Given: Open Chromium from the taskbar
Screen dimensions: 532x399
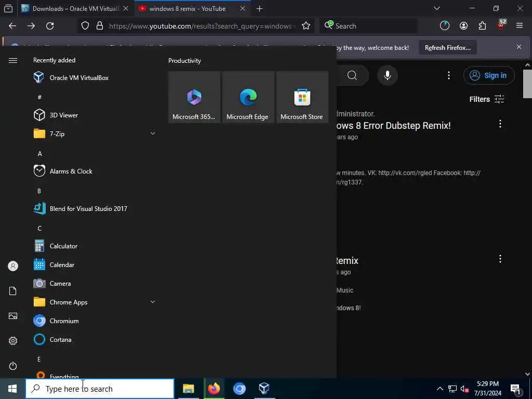Looking at the screenshot, I should pyautogui.click(x=239, y=389).
